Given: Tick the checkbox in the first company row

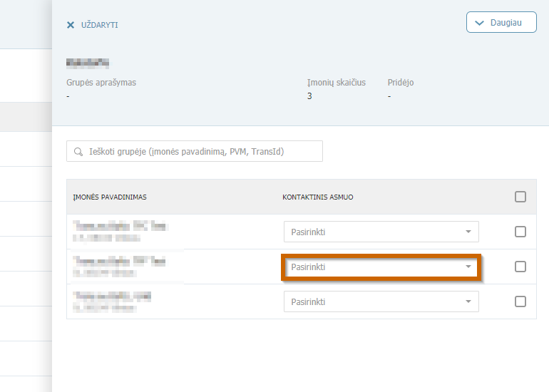Looking at the screenshot, I should pyautogui.click(x=520, y=232).
